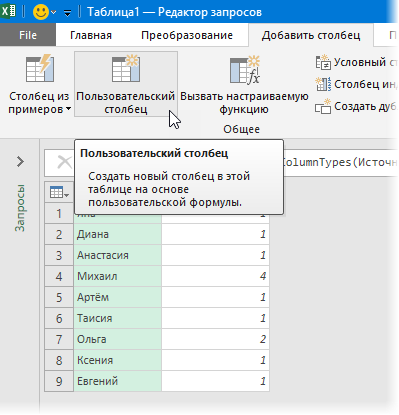Image resolution: width=399 pixels, height=415 pixels.
Task: Add an Условный столбец
Action: pyautogui.click(x=356, y=62)
